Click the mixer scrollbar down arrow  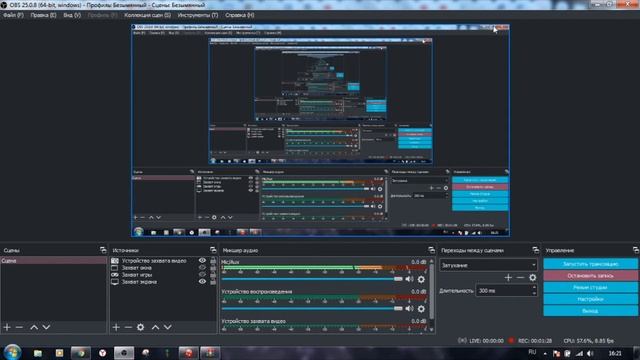tap(431, 329)
